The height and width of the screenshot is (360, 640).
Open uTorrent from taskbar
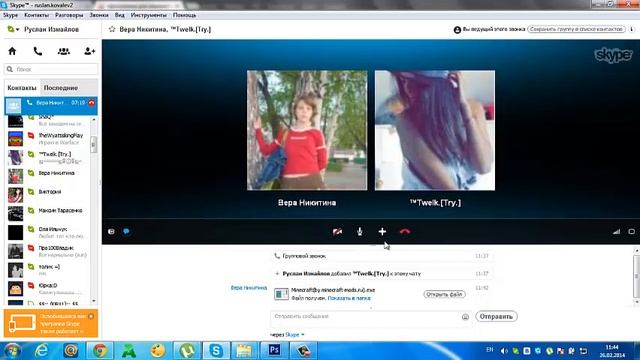point(187,351)
